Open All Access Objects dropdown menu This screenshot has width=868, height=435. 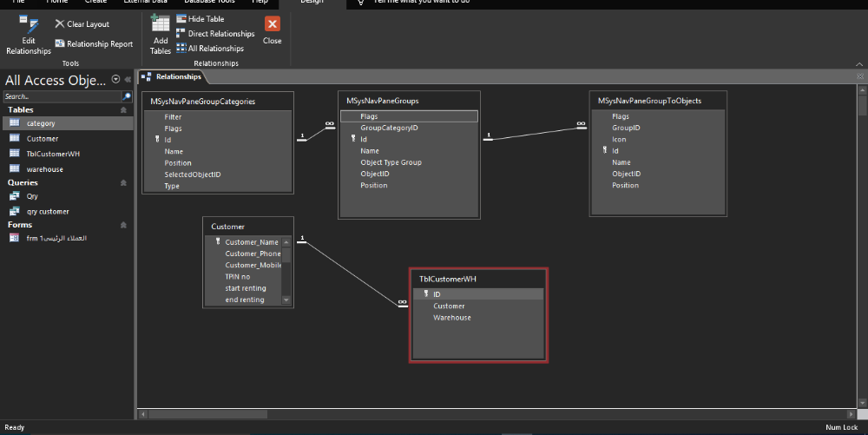[115, 80]
